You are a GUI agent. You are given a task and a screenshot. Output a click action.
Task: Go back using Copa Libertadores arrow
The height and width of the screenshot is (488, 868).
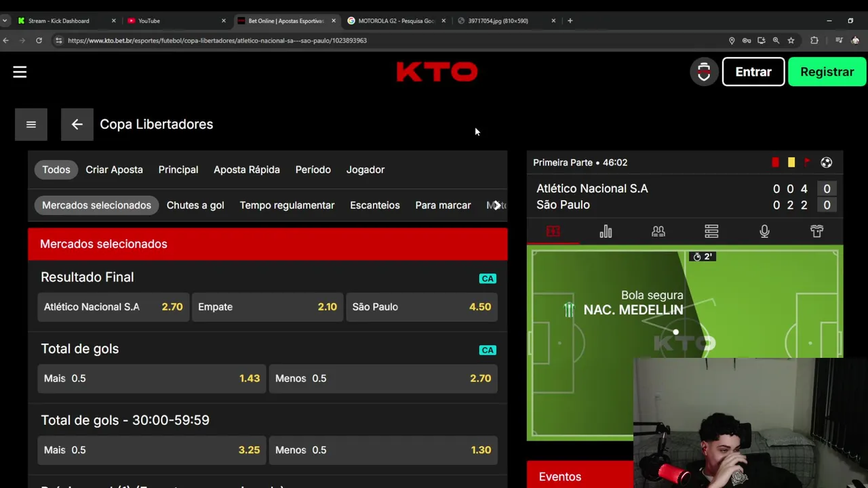[77, 124]
